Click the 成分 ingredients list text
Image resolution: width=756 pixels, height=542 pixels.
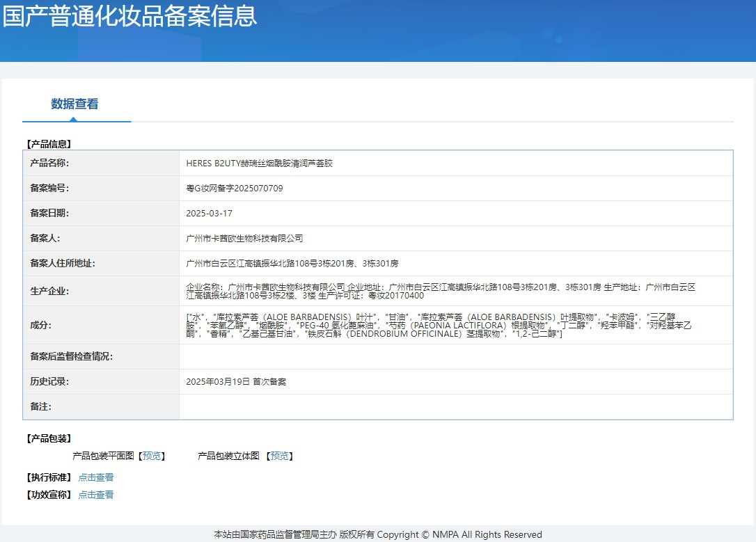point(439,325)
